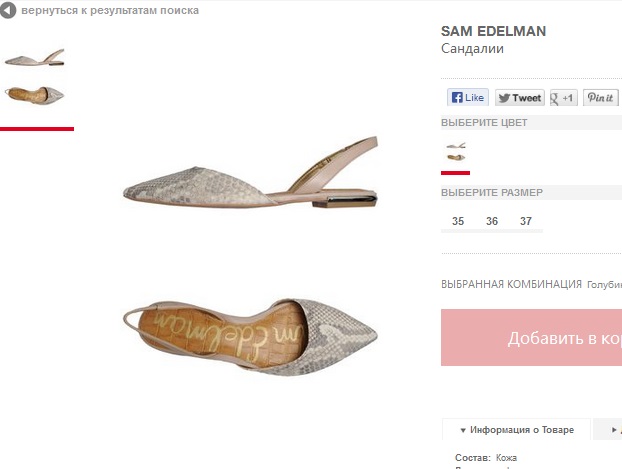The height and width of the screenshot is (469, 622).
Task: Expand the tab next to Информация о Товаре
Action: (608, 430)
